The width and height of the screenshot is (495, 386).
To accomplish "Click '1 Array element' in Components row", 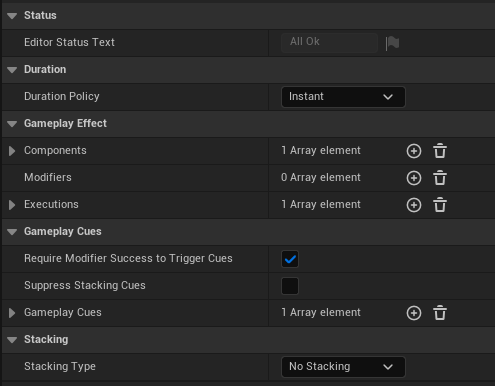I will pyautogui.click(x=321, y=150).
